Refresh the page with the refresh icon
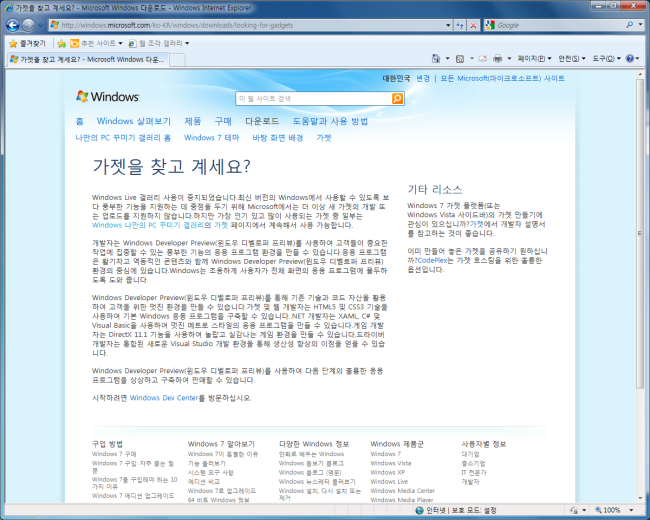650x520 pixels. (460, 25)
